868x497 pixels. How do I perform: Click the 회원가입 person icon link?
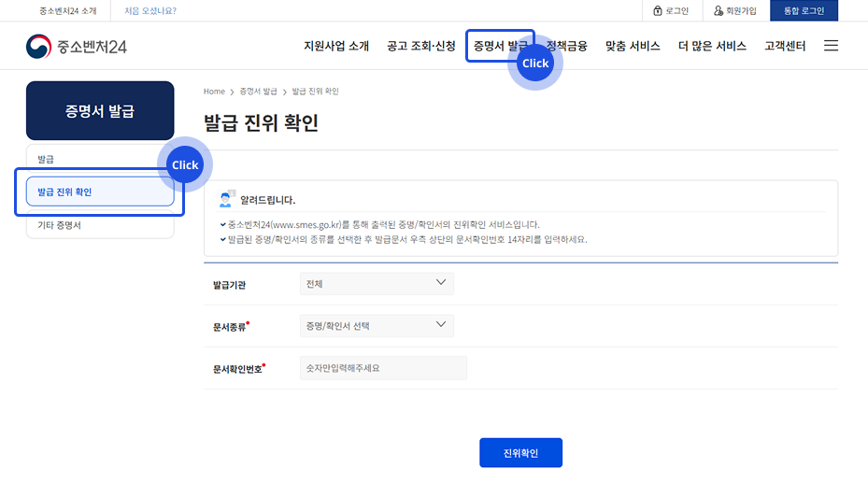pos(734,11)
